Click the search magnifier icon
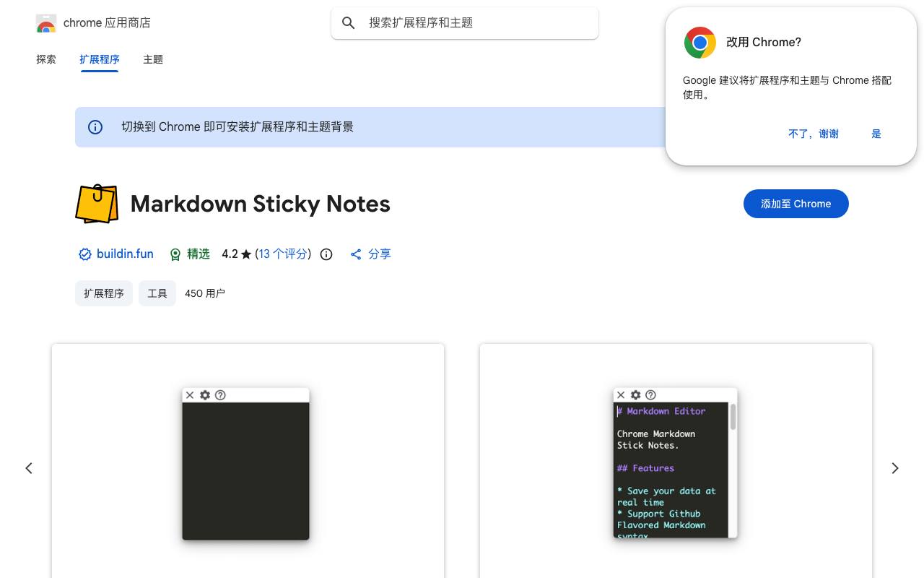This screenshot has height=578, width=924. (x=349, y=23)
